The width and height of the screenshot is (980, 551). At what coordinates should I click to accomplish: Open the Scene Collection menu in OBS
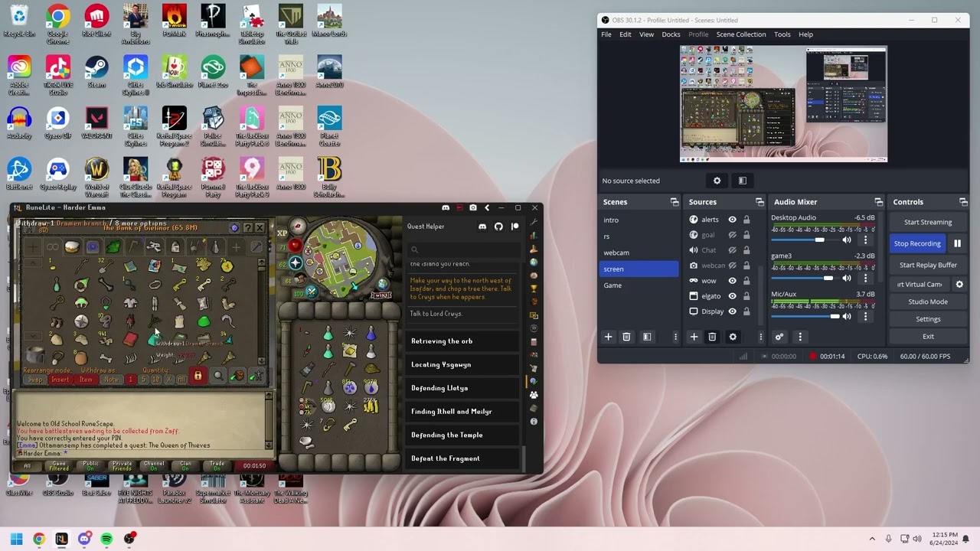(741, 34)
